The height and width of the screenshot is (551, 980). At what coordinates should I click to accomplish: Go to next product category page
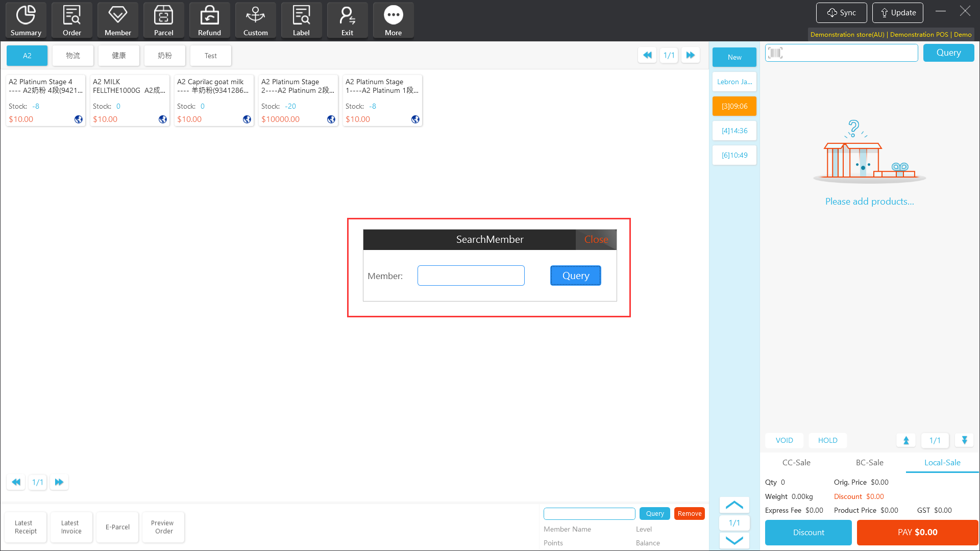690,55
